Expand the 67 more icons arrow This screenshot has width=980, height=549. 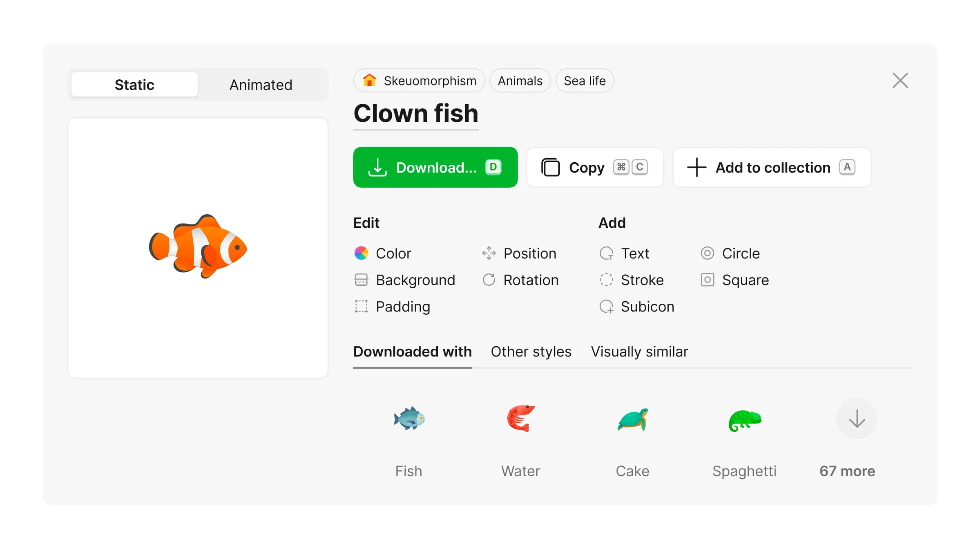pos(857,419)
